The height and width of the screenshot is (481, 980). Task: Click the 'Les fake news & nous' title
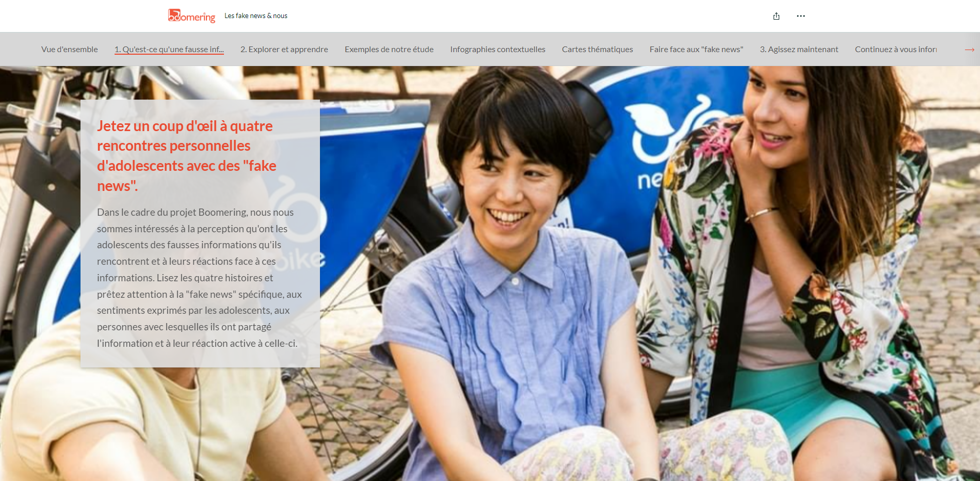tap(256, 16)
